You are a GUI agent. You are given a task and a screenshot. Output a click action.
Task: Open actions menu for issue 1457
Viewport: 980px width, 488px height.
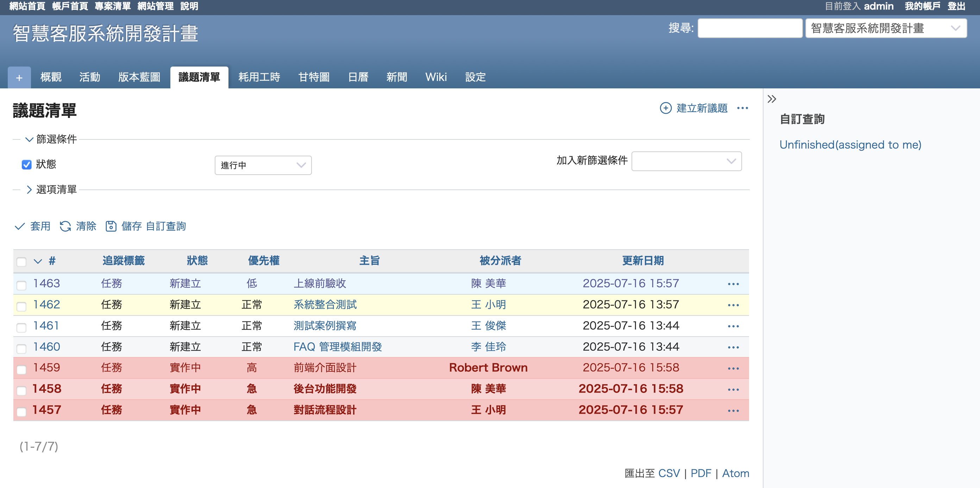(733, 411)
